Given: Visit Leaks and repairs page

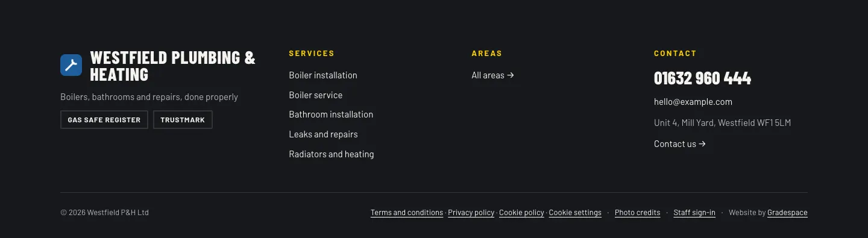Looking at the screenshot, I should tap(323, 134).
